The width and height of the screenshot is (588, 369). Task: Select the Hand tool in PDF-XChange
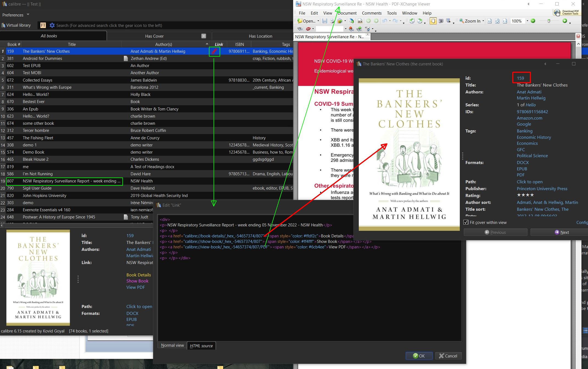coord(433,21)
